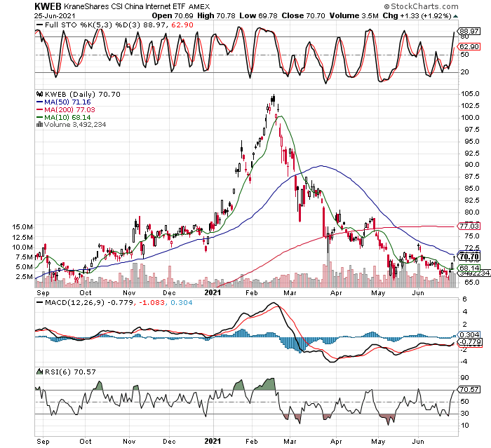The width and height of the screenshot is (491, 448).
Task: Click the black line swatch before MACD(12,26,9)
Action: 39,302
